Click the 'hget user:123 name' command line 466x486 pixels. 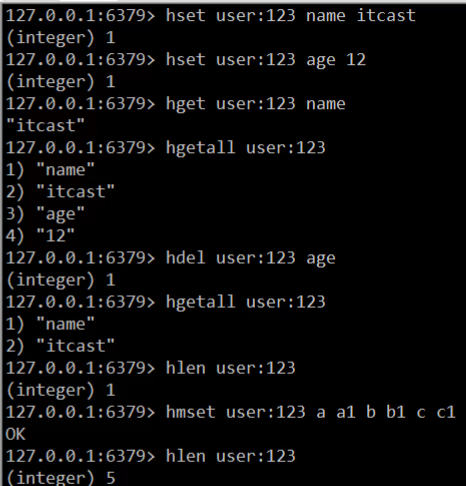pos(176,104)
